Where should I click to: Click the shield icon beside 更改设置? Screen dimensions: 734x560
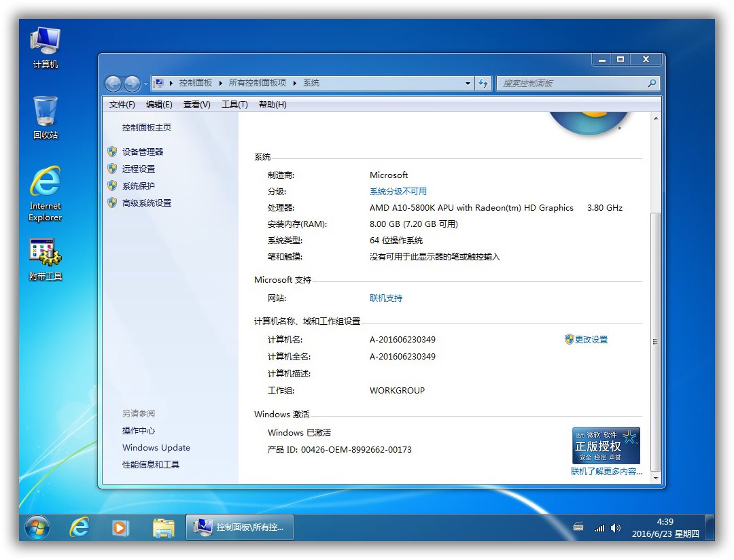point(570,339)
